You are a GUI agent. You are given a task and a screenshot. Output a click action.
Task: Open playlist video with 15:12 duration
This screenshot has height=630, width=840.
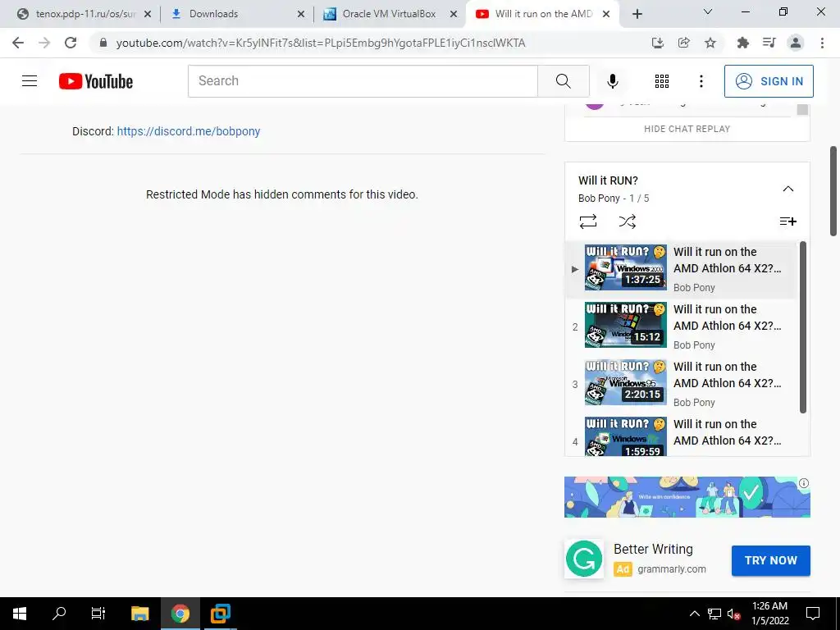tap(626, 325)
